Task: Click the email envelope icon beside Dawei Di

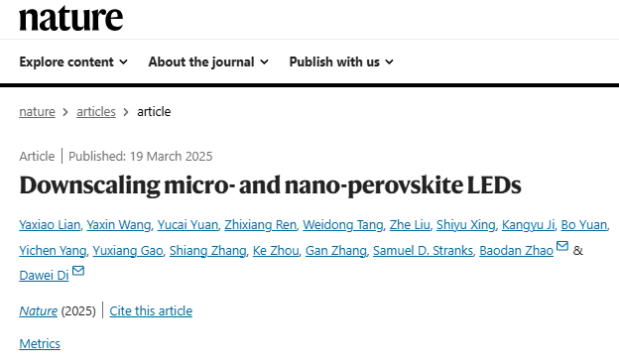Action: click(x=78, y=271)
